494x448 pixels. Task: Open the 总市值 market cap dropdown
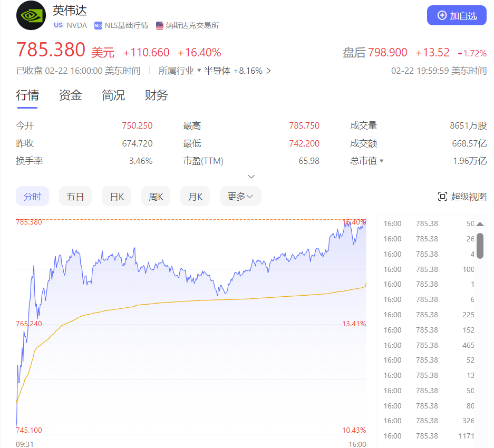(381, 161)
